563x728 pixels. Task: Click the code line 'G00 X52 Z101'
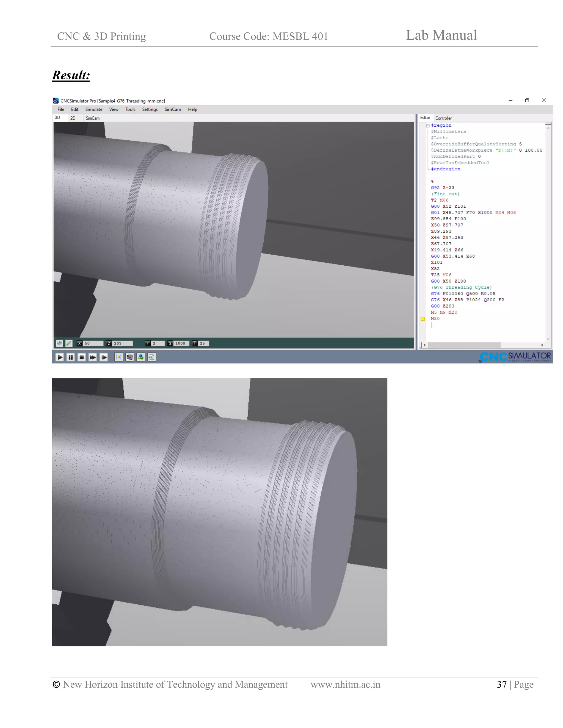pos(448,206)
